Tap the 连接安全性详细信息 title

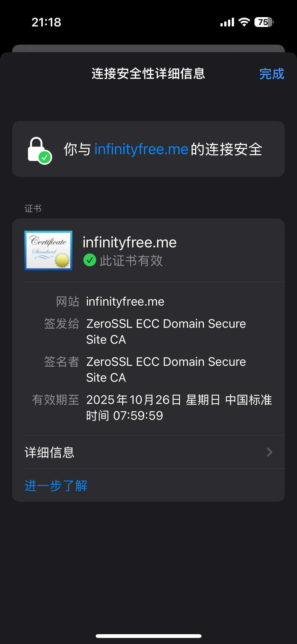(148, 74)
